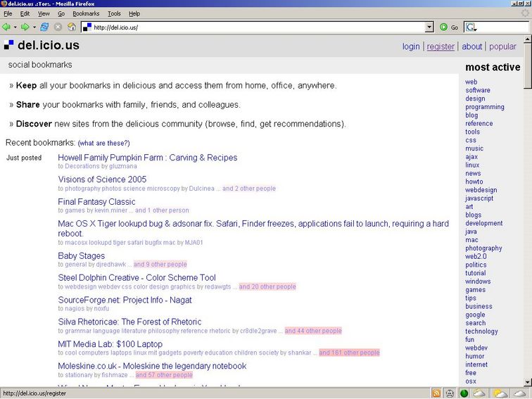The image size is (532, 399).
Task: Click the Firefox throbber activity icon
Action: pyautogui.click(x=525, y=13)
